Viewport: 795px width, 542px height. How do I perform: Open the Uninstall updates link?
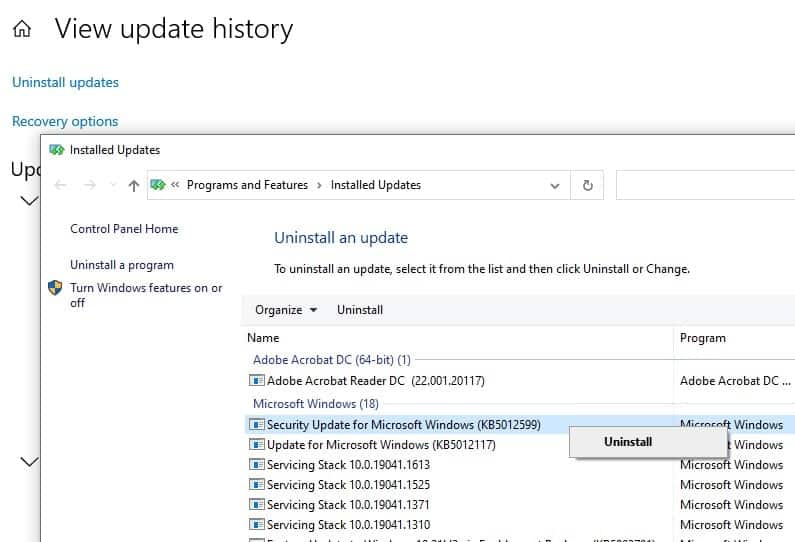(65, 82)
